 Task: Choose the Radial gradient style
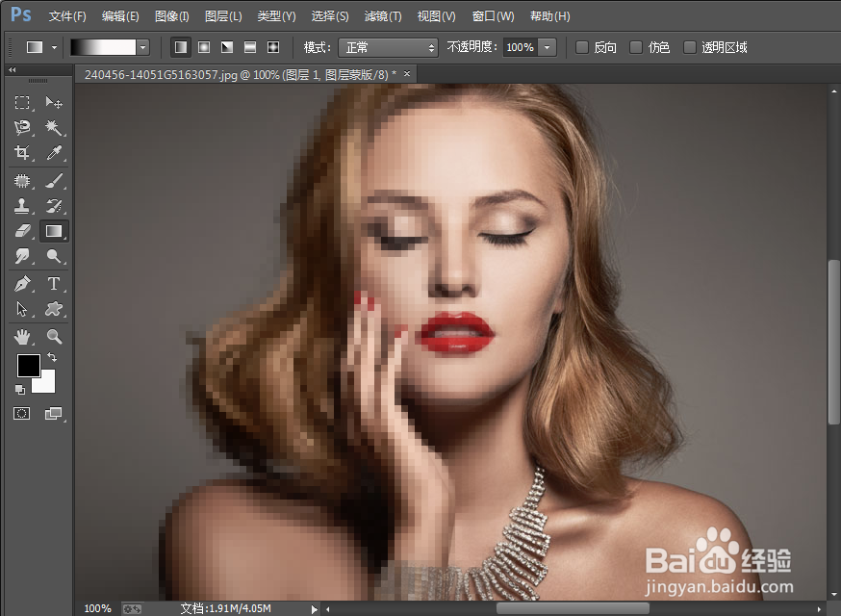point(204,47)
